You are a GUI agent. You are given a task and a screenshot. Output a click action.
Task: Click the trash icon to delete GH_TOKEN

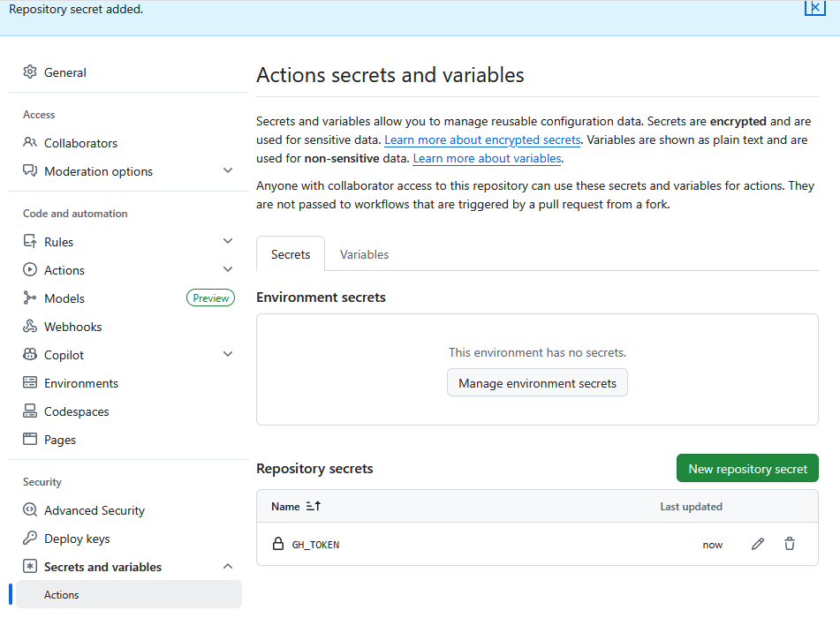coord(790,545)
